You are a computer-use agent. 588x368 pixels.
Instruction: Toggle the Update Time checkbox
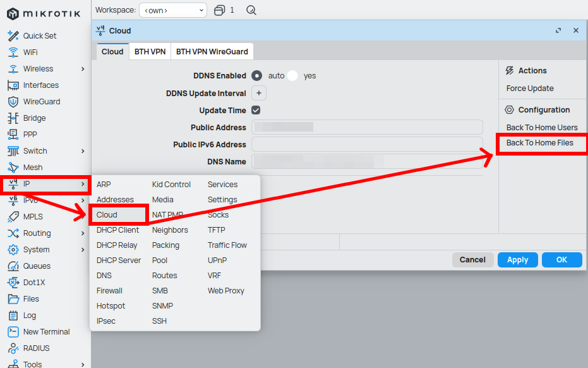click(256, 110)
